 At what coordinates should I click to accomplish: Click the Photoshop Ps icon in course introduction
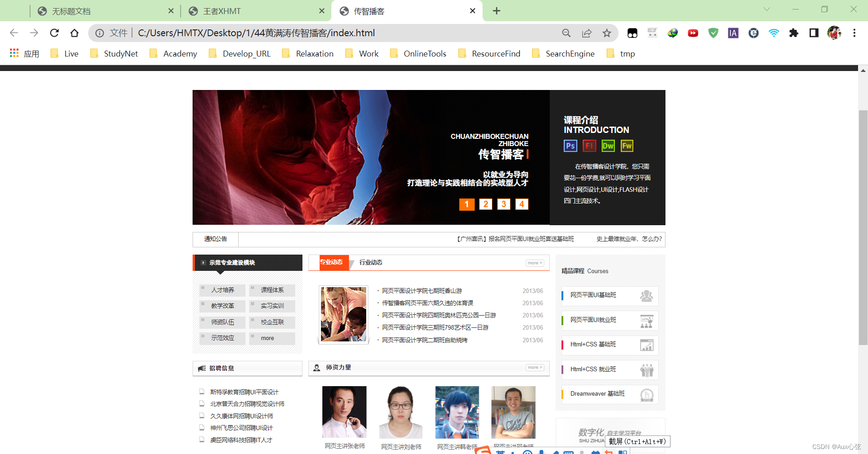(570, 146)
